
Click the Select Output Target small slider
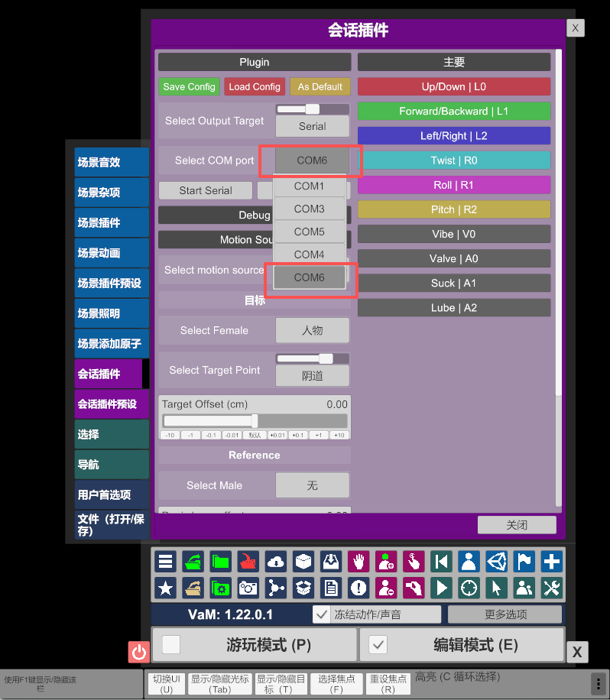(313, 109)
